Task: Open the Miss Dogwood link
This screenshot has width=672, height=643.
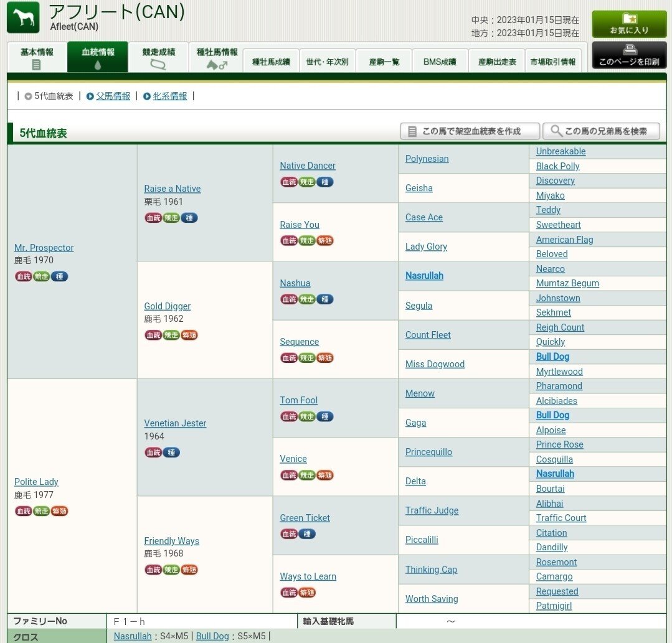Action: pos(435,364)
